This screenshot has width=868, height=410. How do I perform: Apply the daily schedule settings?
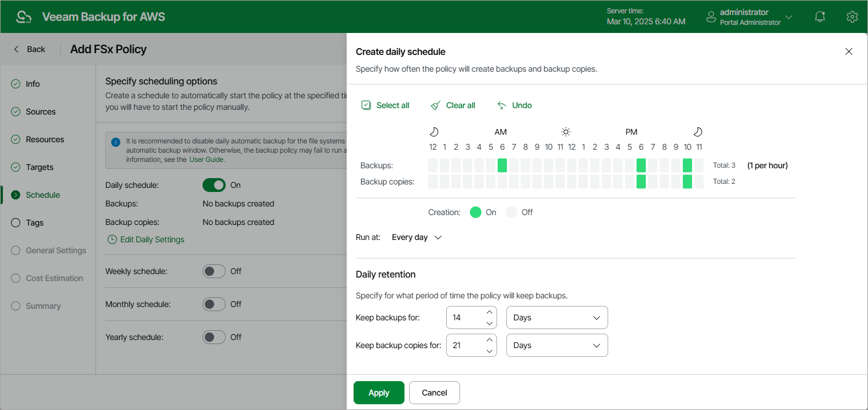click(378, 393)
